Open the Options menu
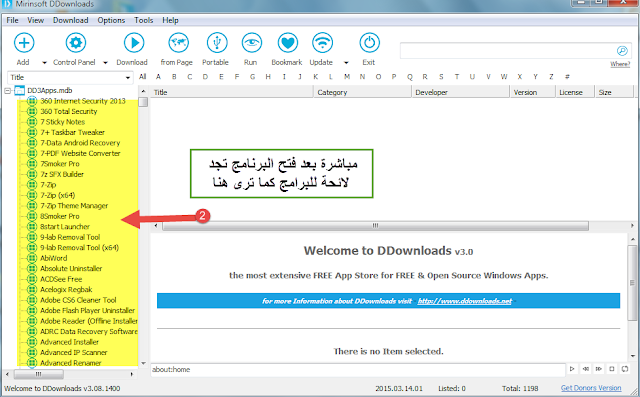Image resolution: width=640 pixels, height=397 pixels. click(111, 20)
